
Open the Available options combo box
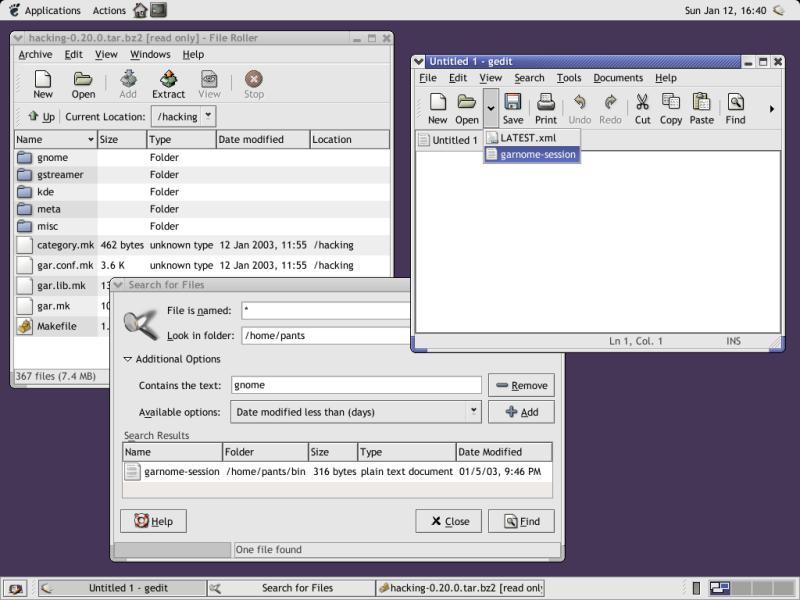tap(473, 411)
